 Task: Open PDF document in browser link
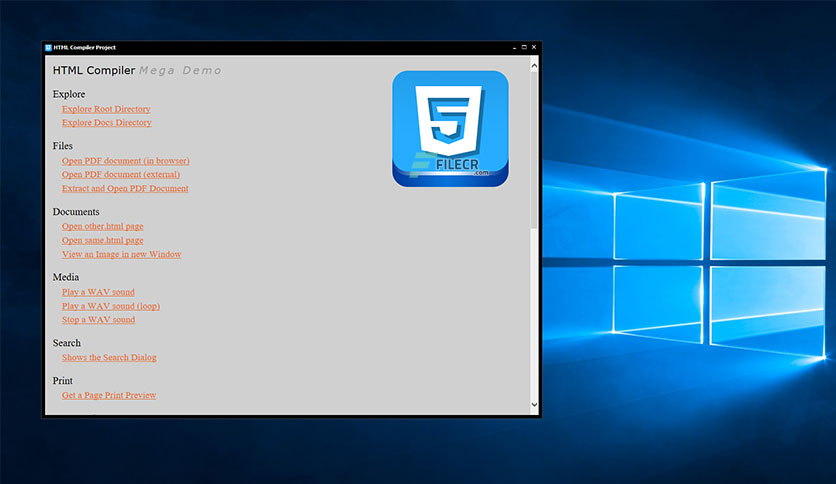[x=125, y=160]
